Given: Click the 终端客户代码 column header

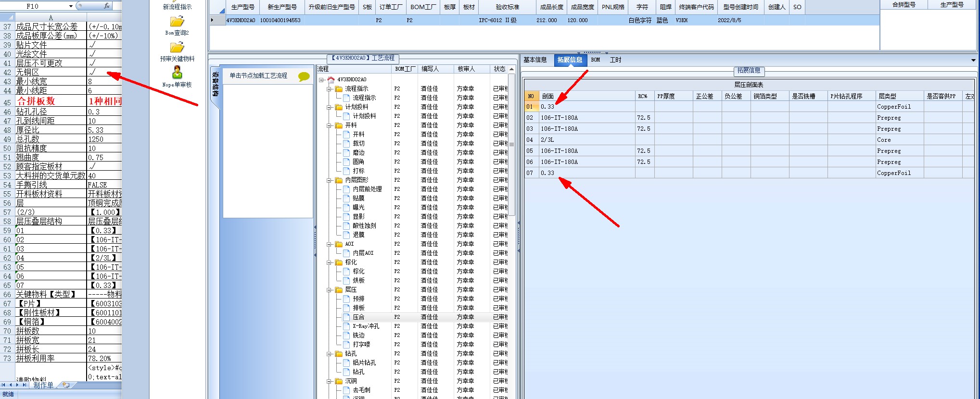Looking at the screenshot, I should click(696, 7).
